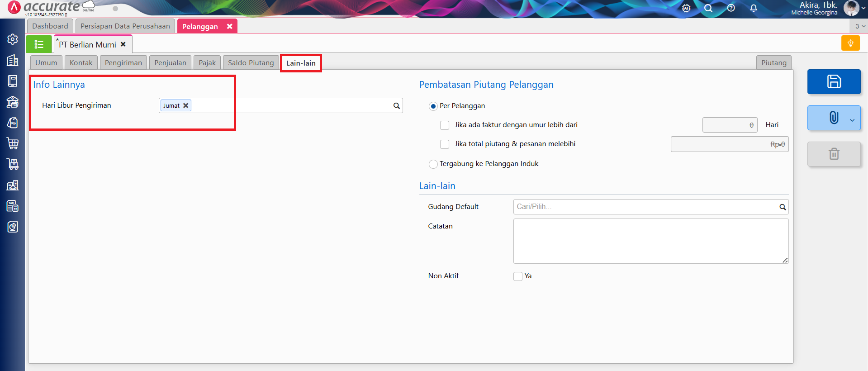Image resolution: width=868 pixels, height=371 pixels.
Task: Open the settings gear in sidebar
Action: pyautogui.click(x=13, y=39)
